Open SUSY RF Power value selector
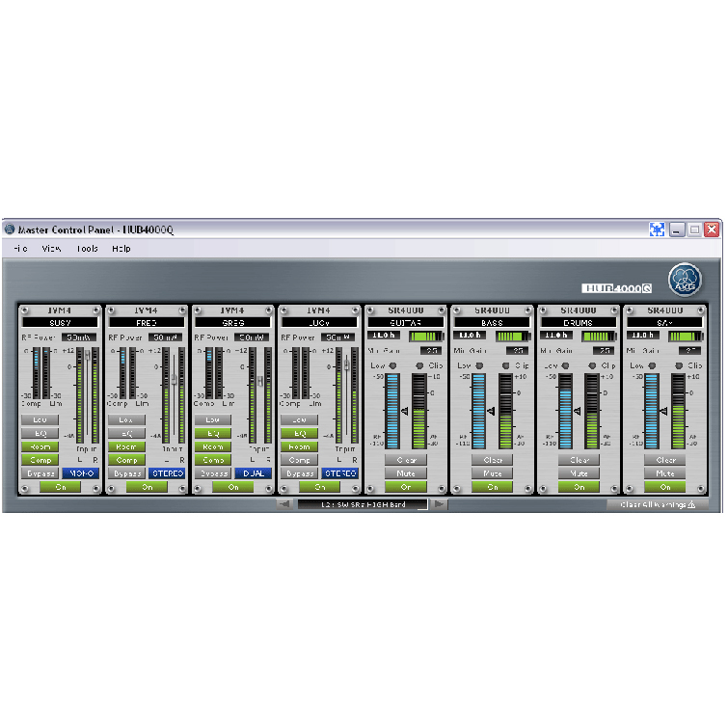 click(79, 337)
